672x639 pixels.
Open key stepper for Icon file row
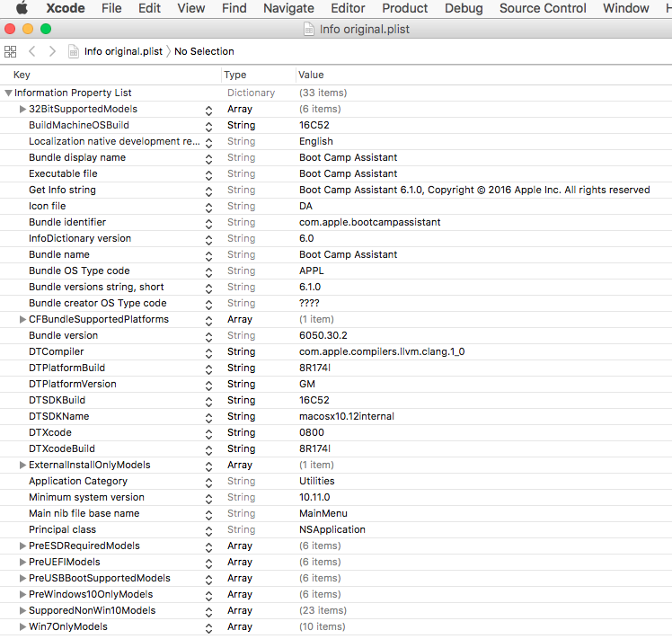click(x=208, y=208)
